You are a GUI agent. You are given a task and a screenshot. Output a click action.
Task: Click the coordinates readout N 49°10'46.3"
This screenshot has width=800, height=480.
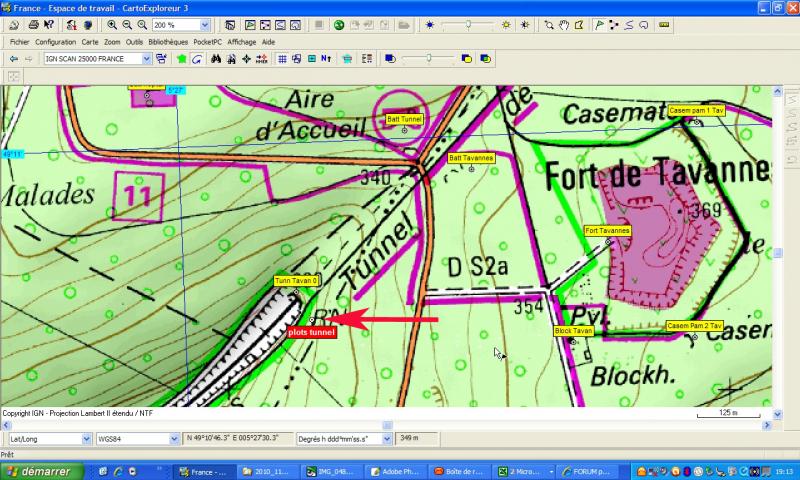click(238, 438)
